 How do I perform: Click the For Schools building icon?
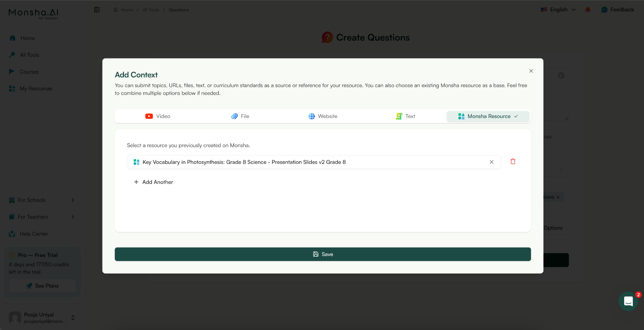click(12, 200)
